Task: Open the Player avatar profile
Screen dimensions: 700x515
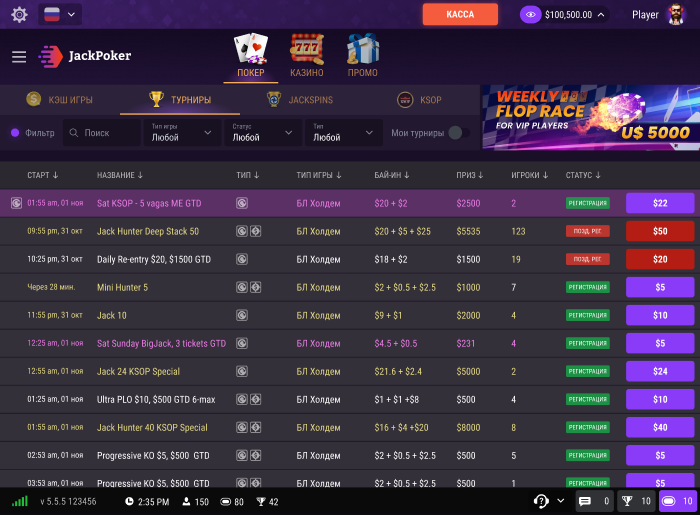Action: click(677, 14)
